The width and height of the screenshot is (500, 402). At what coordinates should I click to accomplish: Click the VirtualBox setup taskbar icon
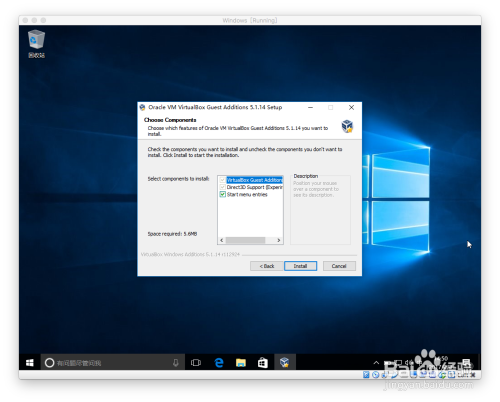tap(285, 362)
